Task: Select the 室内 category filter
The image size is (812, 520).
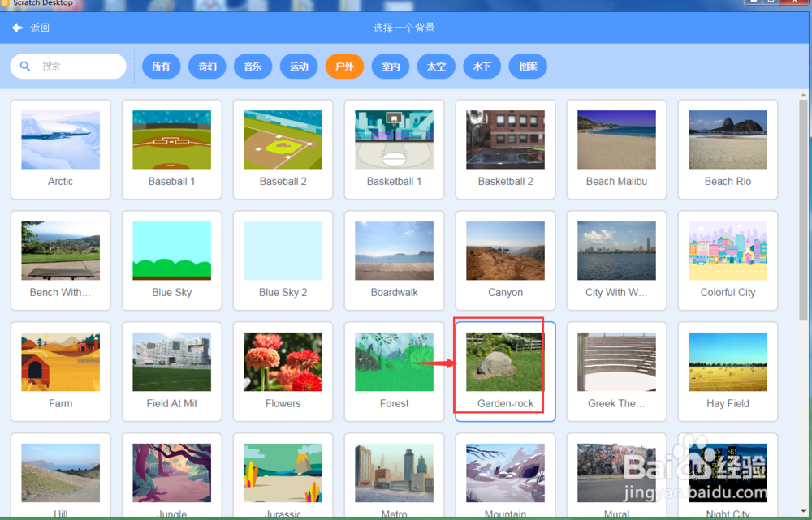Action: (x=391, y=67)
